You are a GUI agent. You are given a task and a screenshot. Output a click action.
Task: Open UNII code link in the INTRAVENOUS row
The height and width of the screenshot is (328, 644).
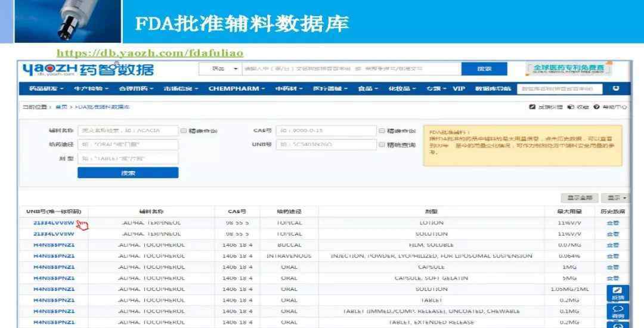(54, 256)
